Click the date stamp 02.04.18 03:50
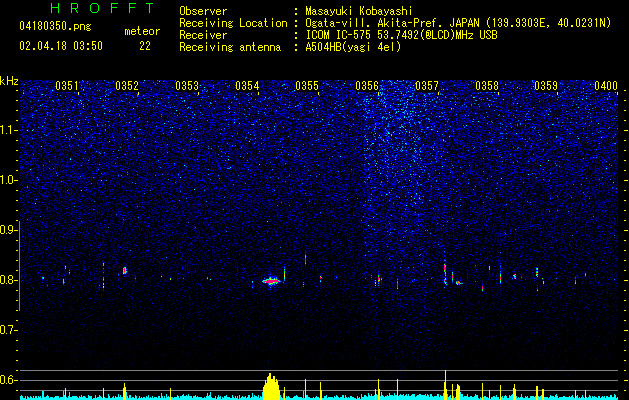This screenshot has width=629, height=400. pos(61,46)
